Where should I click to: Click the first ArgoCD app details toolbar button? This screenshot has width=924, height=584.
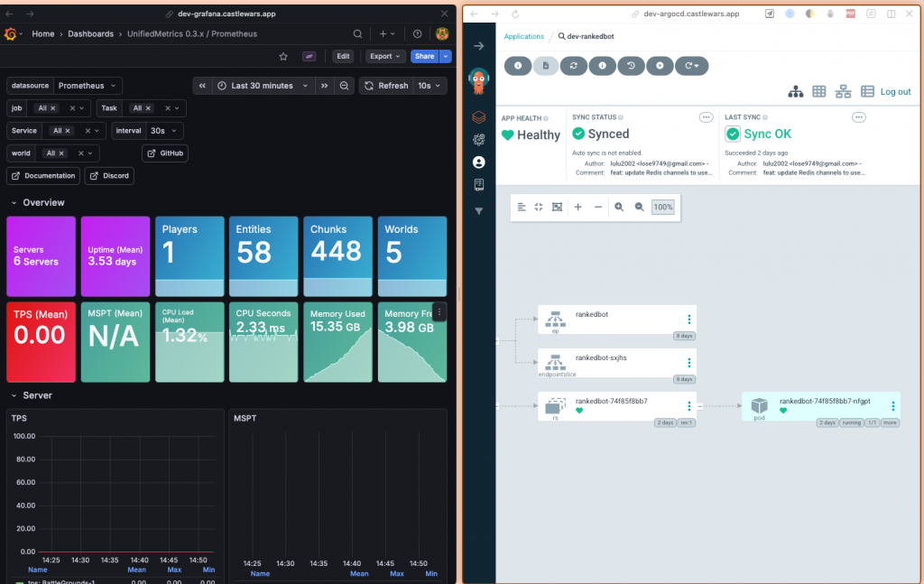518,66
